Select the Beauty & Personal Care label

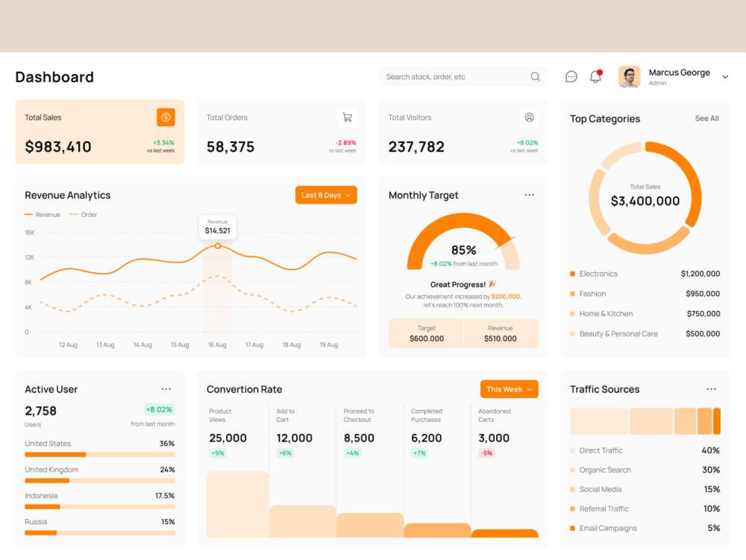coord(618,334)
